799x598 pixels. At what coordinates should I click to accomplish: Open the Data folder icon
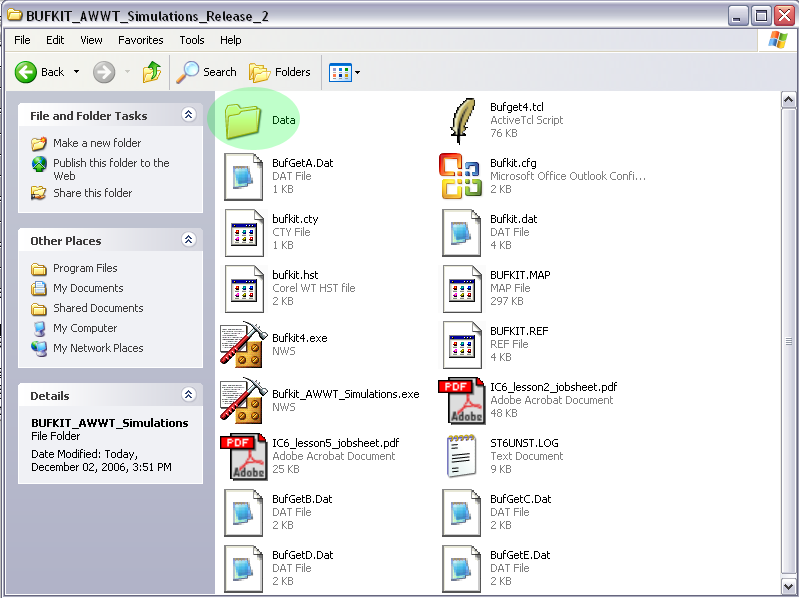(x=243, y=120)
